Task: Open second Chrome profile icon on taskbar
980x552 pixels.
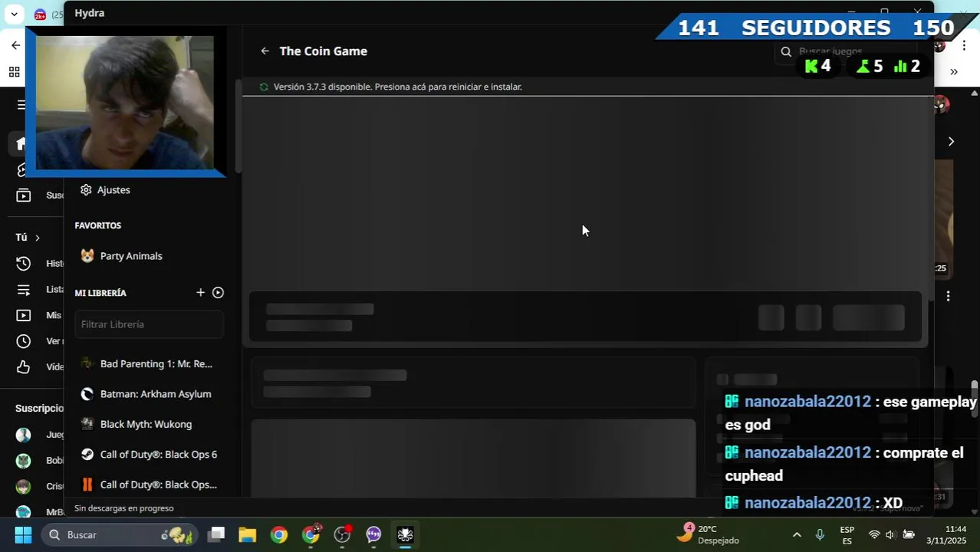Action: click(311, 535)
